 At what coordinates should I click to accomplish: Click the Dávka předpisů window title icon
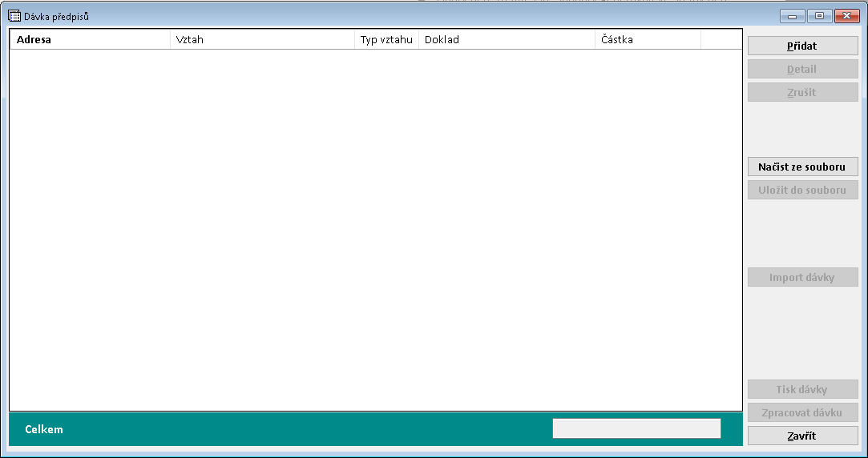[14, 16]
